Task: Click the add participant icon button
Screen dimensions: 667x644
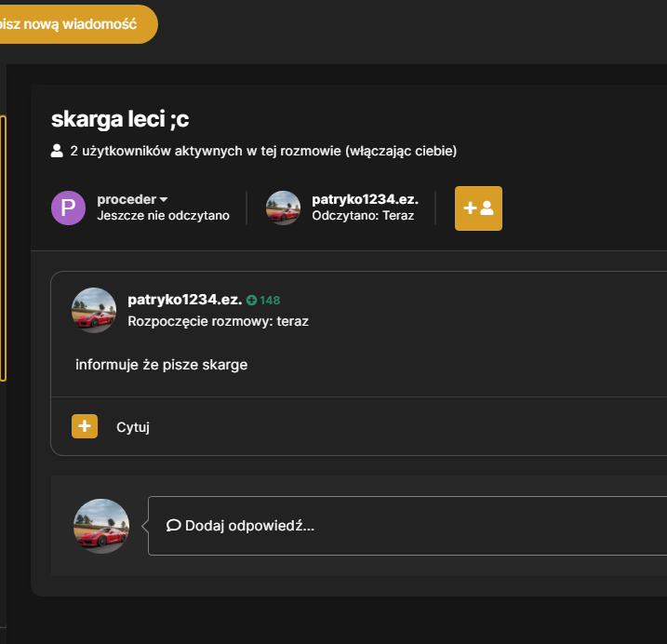Action: 478,208
